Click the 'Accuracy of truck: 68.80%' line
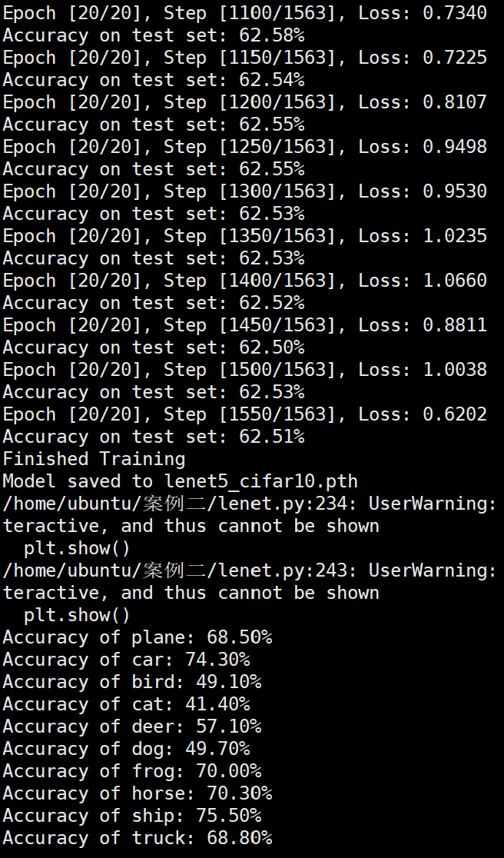 138,838
